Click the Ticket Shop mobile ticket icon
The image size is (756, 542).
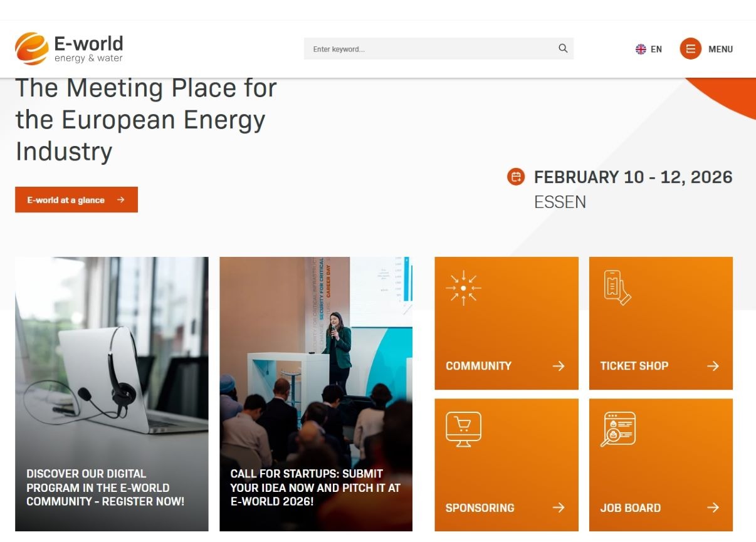point(616,287)
